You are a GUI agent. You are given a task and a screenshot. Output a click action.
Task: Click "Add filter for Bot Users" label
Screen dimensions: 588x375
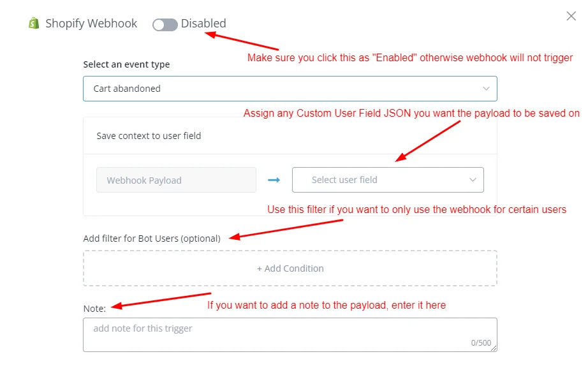pyautogui.click(x=152, y=239)
